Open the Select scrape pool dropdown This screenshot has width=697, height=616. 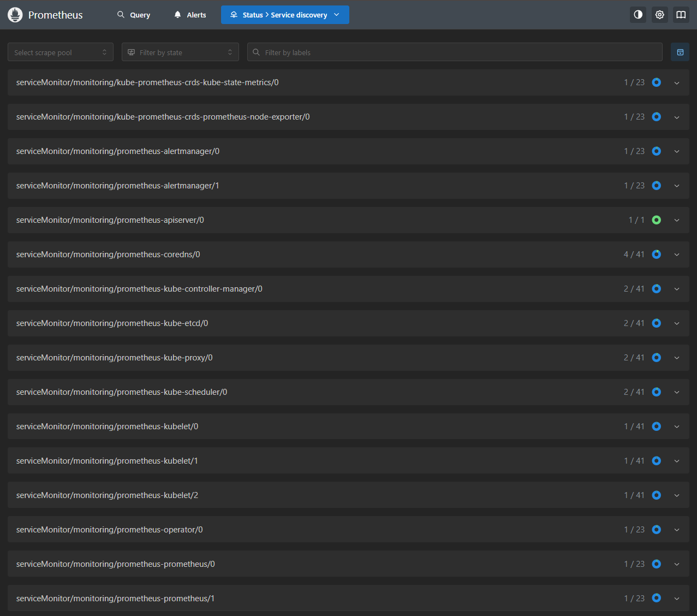61,52
